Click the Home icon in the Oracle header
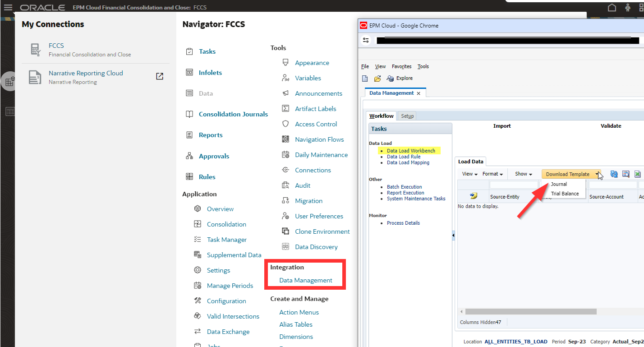 (x=612, y=8)
